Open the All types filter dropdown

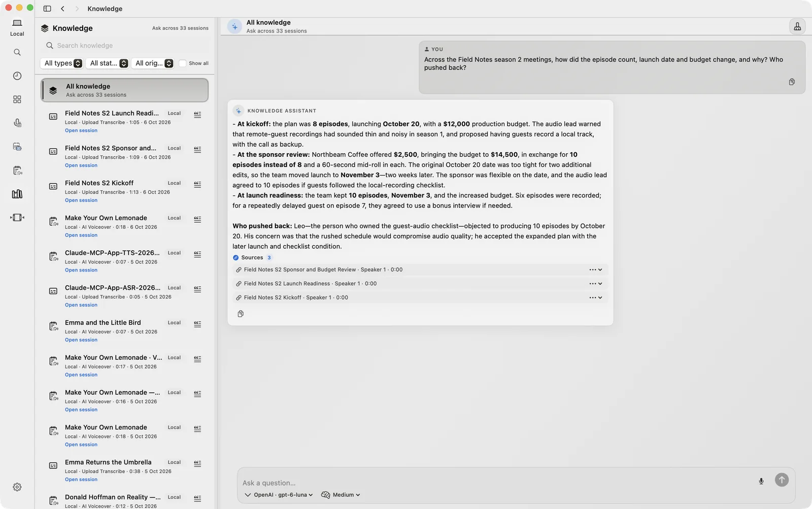(63, 63)
